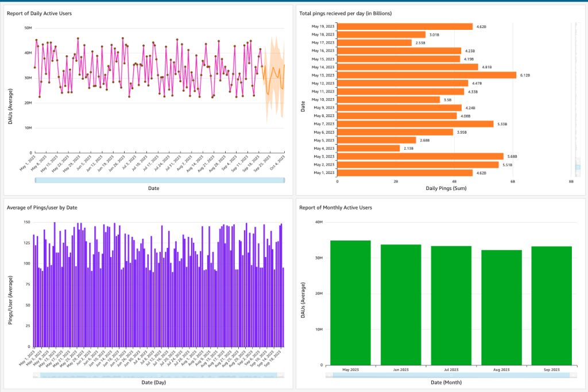Click the month range slider under Monthly Active Users chart
Screen dimensions: 588x392
[451, 375]
